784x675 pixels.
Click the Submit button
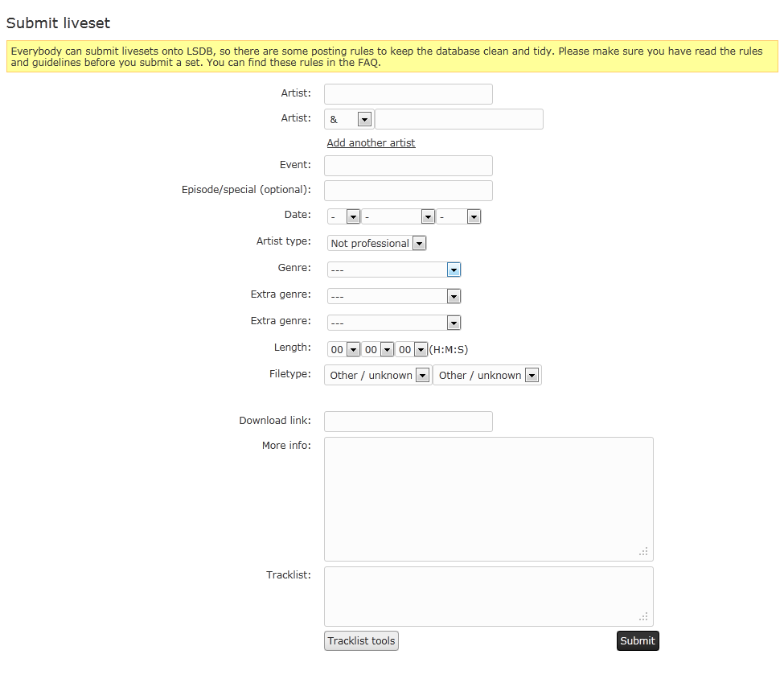pos(638,641)
